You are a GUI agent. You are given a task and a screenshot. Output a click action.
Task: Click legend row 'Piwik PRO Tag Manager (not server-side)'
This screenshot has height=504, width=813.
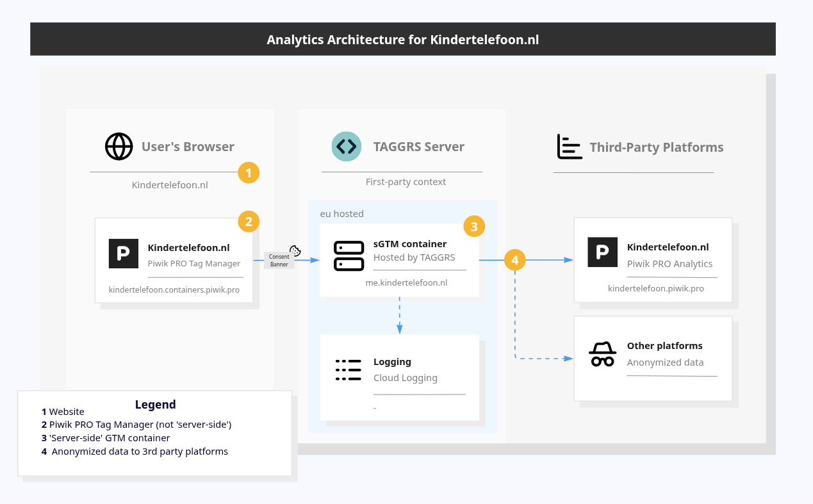click(x=136, y=425)
